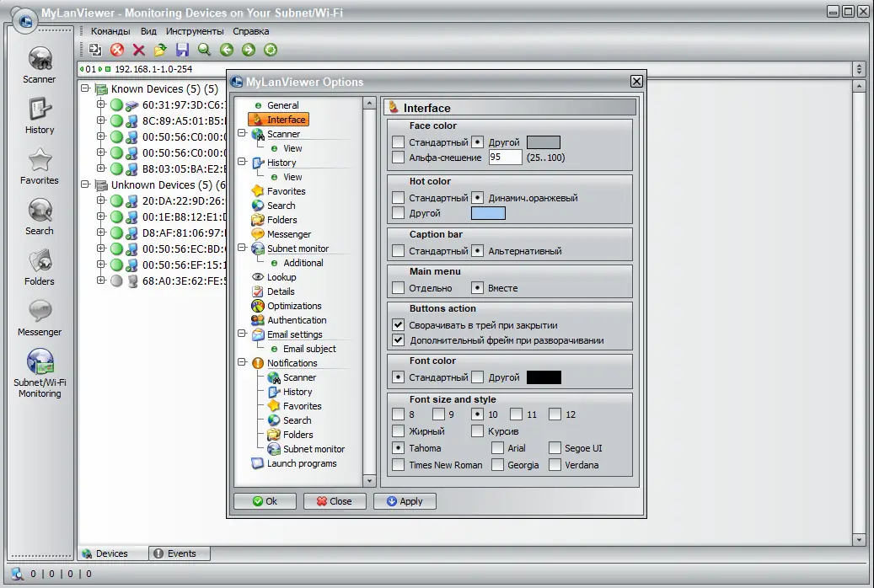
Task: Open Messenger icon in left sidebar
Action: point(40,318)
